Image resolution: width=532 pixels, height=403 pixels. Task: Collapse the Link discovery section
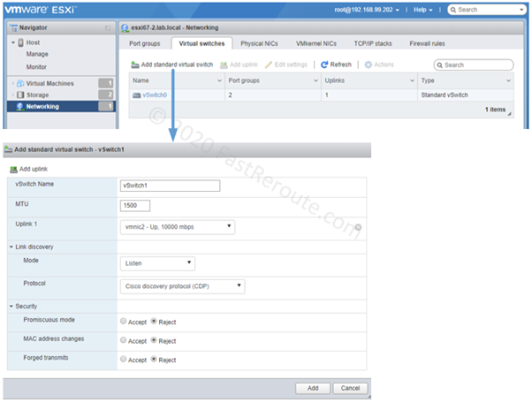pos(11,247)
